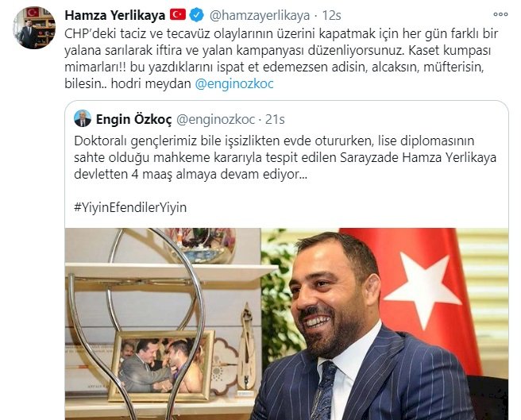View the smiling man's face in the attached photo
Viewport: 521px width, 420px height.
334,295
